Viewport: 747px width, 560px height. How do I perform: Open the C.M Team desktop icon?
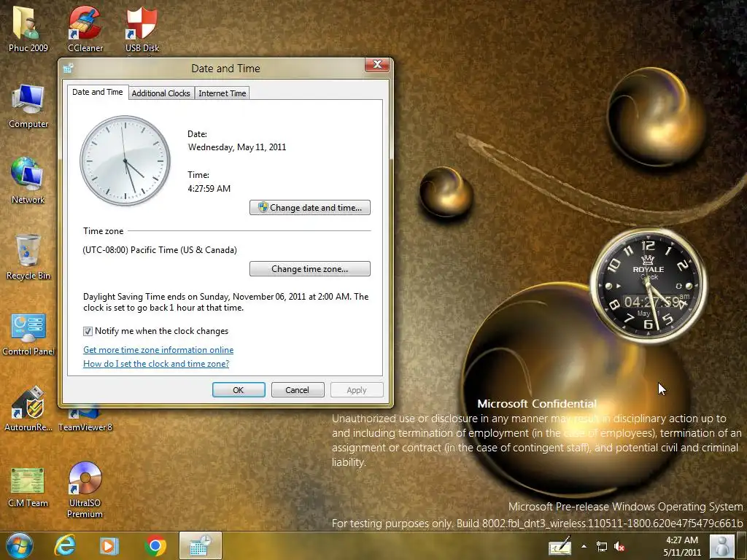(x=28, y=486)
